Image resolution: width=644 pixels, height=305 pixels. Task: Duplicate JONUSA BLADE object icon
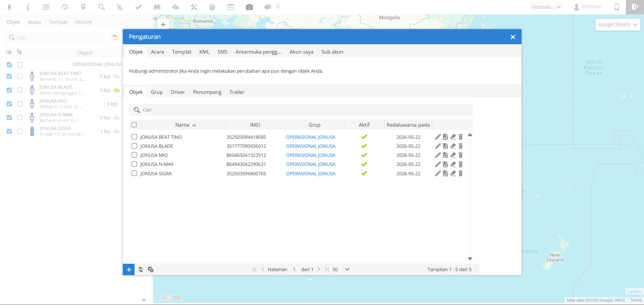point(445,146)
